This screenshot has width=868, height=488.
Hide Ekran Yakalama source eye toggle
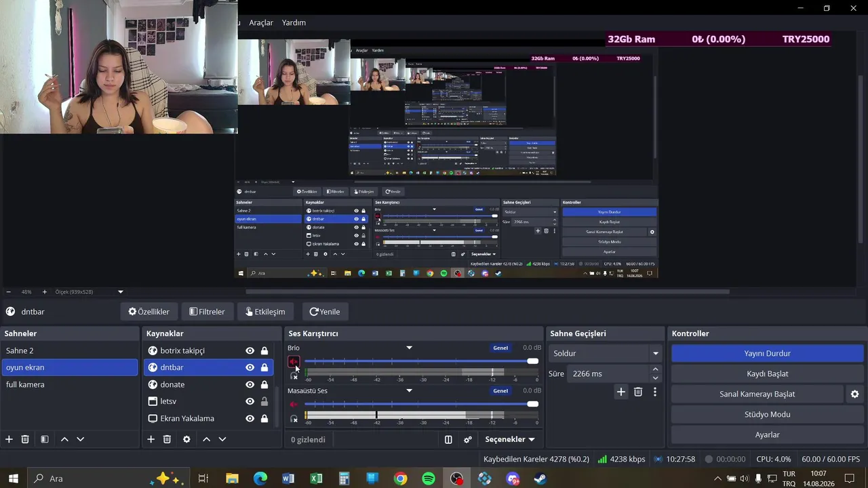pyautogui.click(x=250, y=418)
